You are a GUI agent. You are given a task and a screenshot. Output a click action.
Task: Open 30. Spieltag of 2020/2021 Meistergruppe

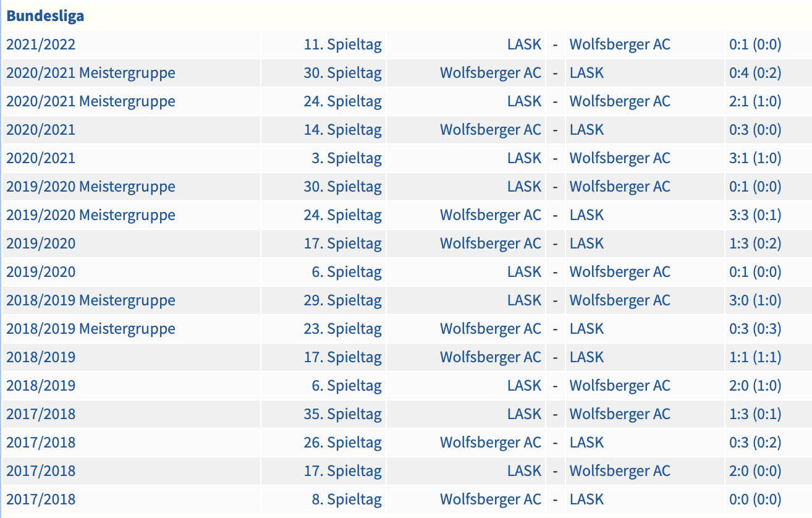(342, 73)
